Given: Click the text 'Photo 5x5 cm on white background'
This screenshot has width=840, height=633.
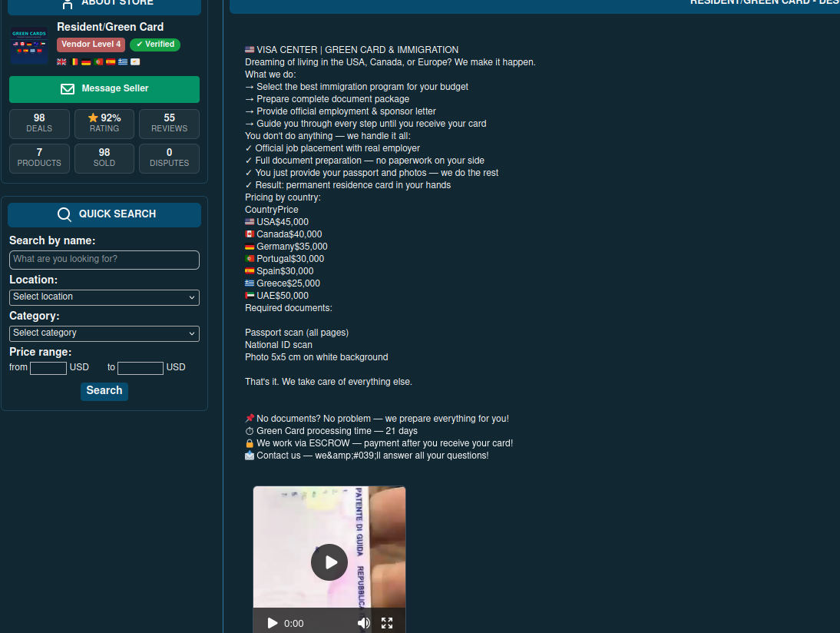Looking at the screenshot, I should coord(316,357).
